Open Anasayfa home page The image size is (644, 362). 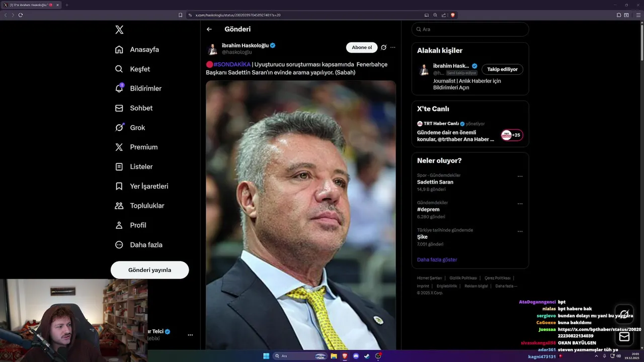[137, 49]
